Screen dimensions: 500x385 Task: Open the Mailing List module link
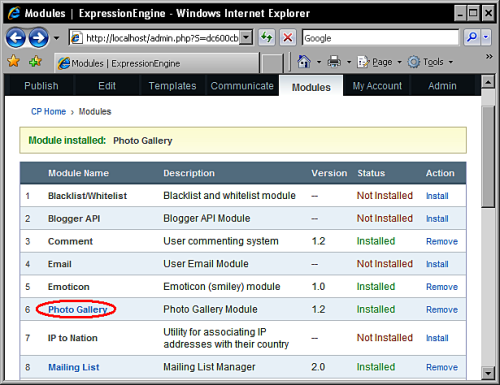coord(74,367)
